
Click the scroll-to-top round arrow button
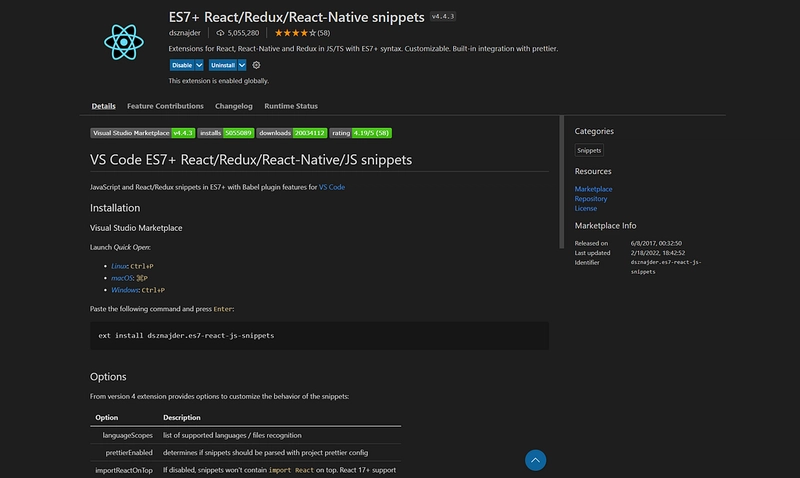point(535,460)
